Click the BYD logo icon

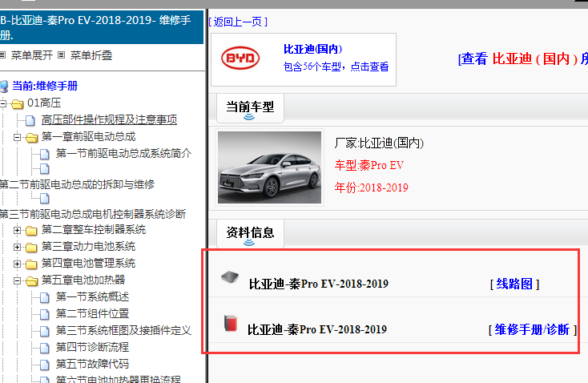pyautogui.click(x=240, y=58)
